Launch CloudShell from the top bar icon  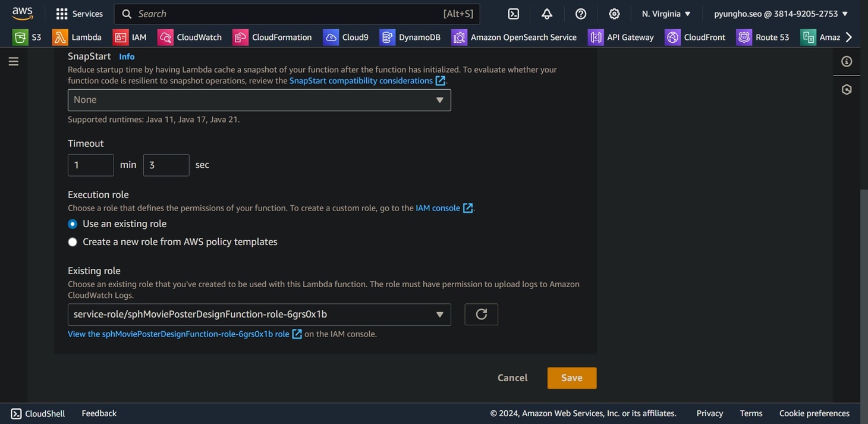click(x=514, y=14)
